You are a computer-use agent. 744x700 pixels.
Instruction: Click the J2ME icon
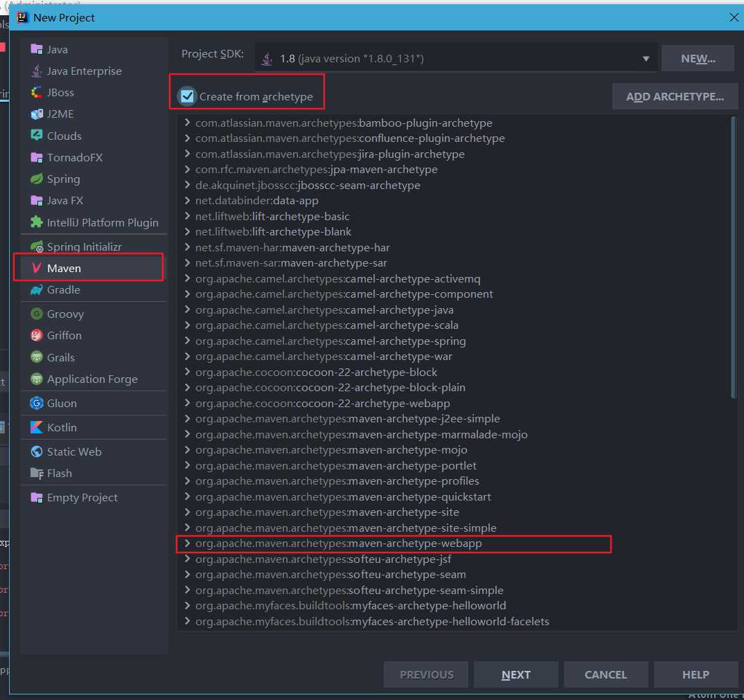[x=37, y=114]
